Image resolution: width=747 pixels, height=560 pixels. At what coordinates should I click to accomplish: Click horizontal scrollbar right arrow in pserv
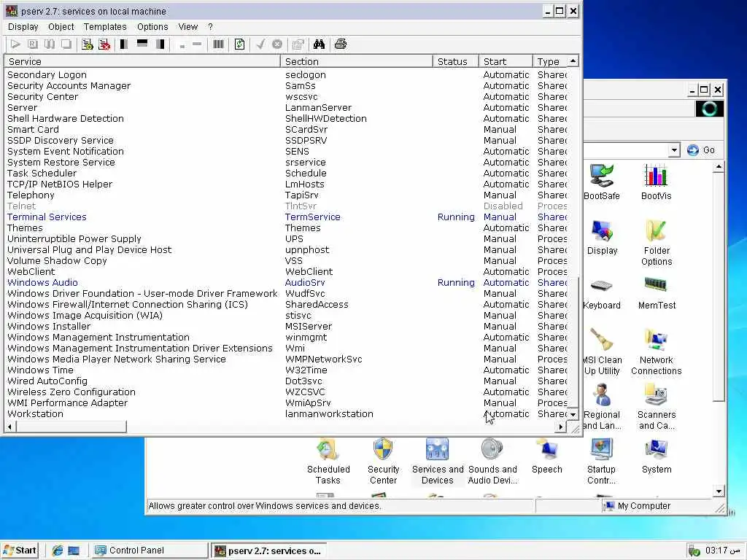561,427
